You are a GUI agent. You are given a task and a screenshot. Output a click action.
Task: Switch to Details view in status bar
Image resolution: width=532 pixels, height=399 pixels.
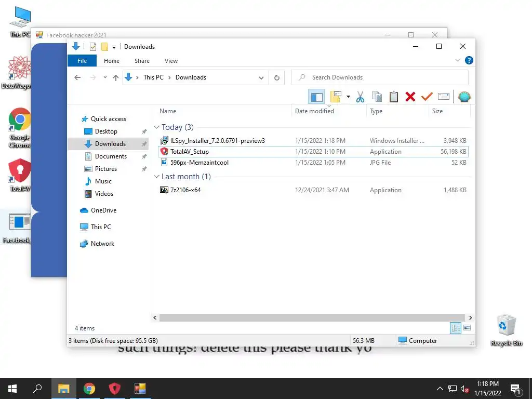click(455, 328)
